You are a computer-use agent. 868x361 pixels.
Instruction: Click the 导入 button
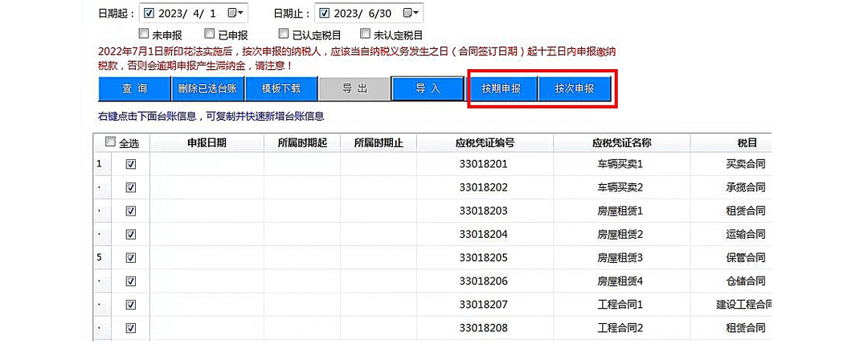tap(428, 88)
